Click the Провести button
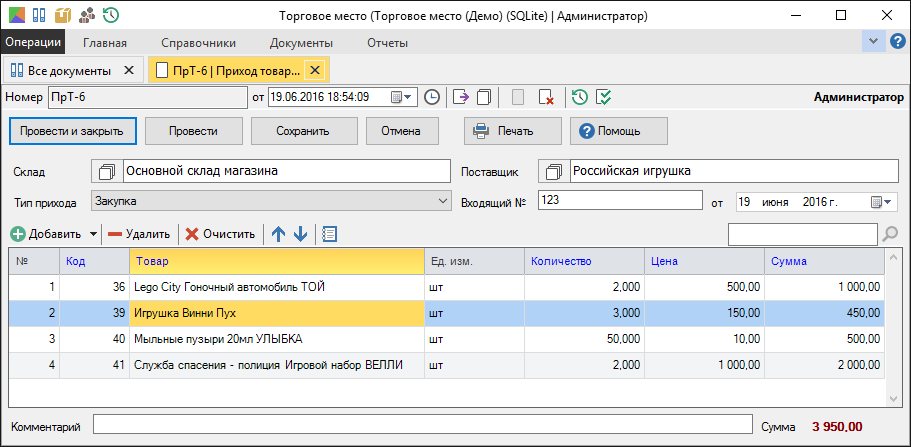The height and width of the screenshot is (447, 911). tap(193, 131)
